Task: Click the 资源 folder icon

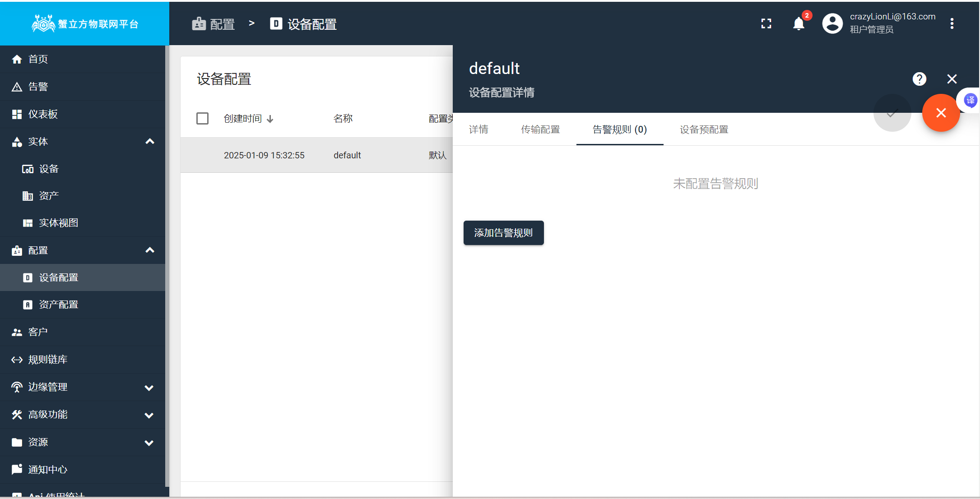Action: click(17, 442)
